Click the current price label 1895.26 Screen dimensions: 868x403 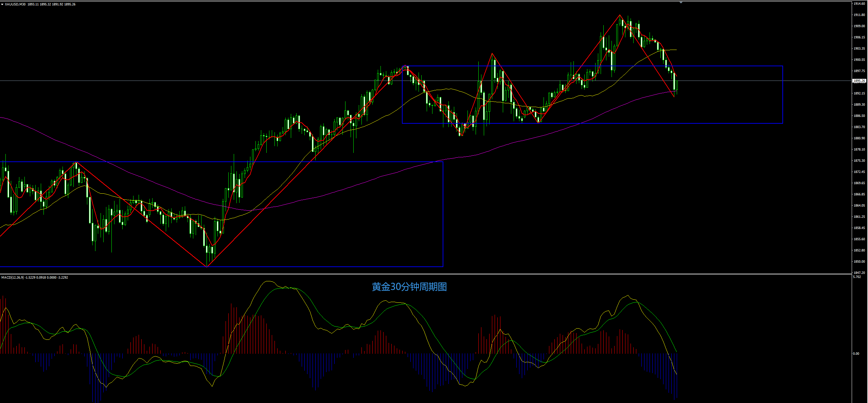coord(859,81)
